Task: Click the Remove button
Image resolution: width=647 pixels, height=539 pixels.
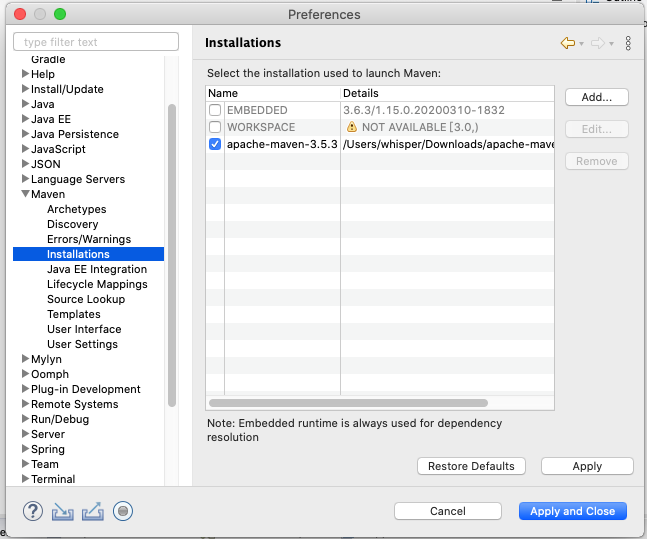Action: click(597, 161)
